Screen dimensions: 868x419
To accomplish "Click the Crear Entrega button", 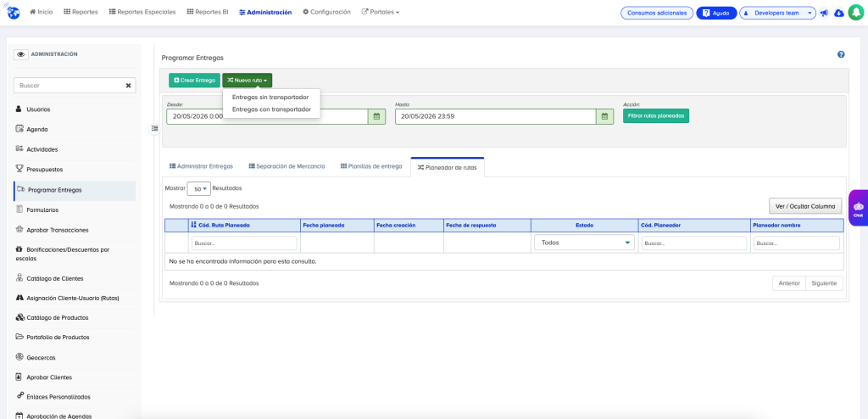I will (x=194, y=81).
